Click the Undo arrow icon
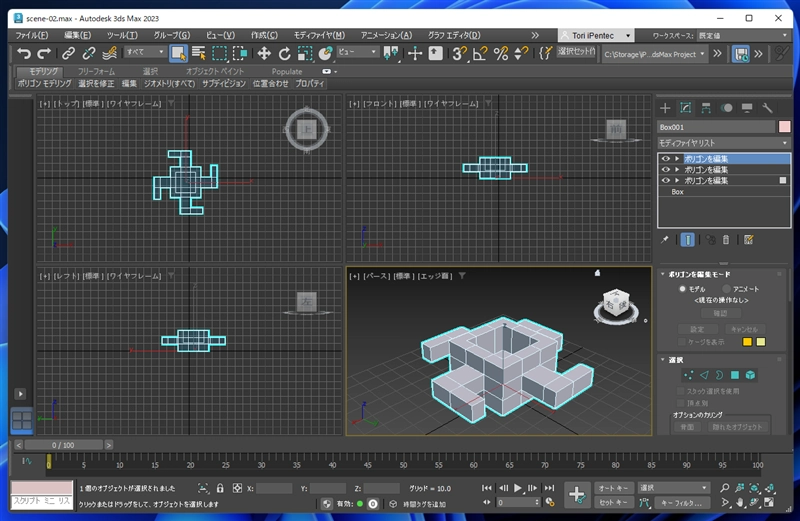The height and width of the screenshot is (521, 800). [x=24, y=53]
